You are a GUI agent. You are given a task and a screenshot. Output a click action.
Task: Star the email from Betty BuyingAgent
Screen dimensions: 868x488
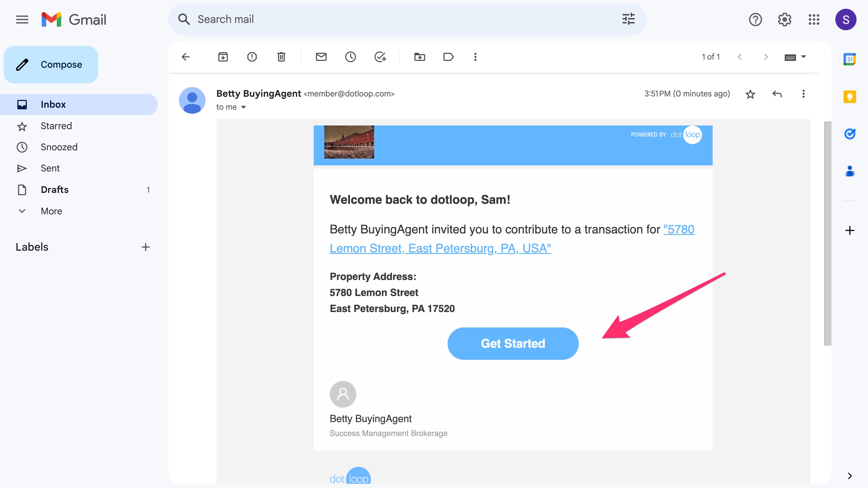click(750, 94)
